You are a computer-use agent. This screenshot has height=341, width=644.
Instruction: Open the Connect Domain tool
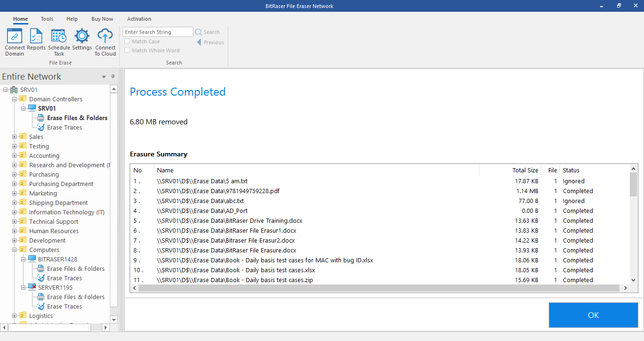(x=15, y=42)
